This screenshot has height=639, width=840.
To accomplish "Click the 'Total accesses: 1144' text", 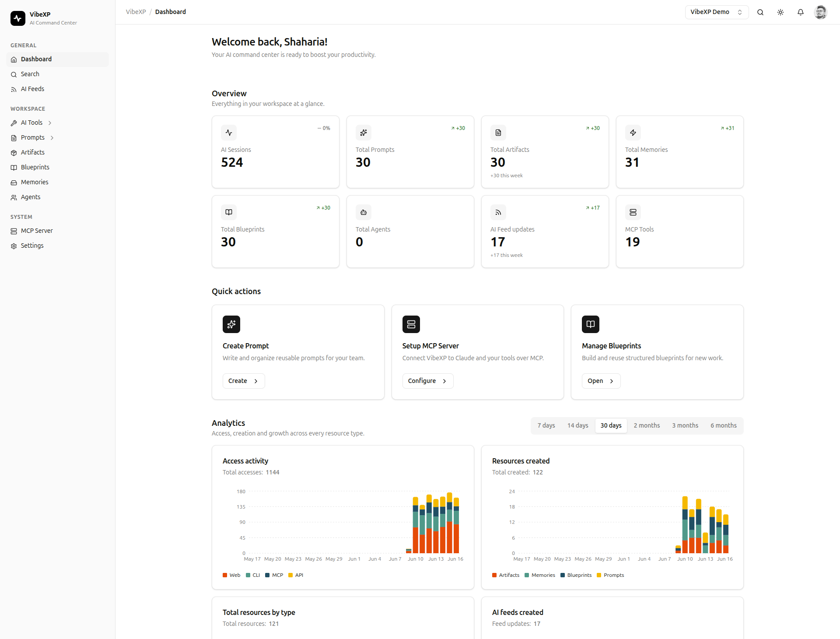I will coord(251,473).
